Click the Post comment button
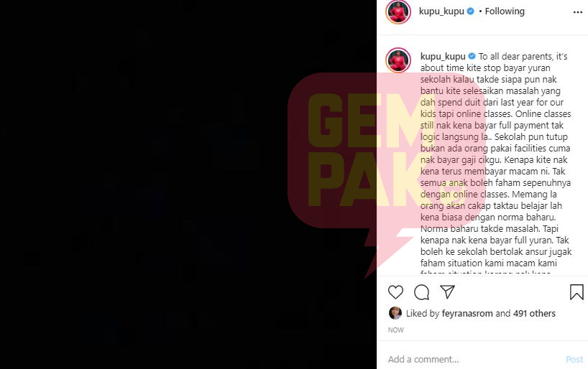The width and height of the screenshot is (588, 369). coord(574,359)
